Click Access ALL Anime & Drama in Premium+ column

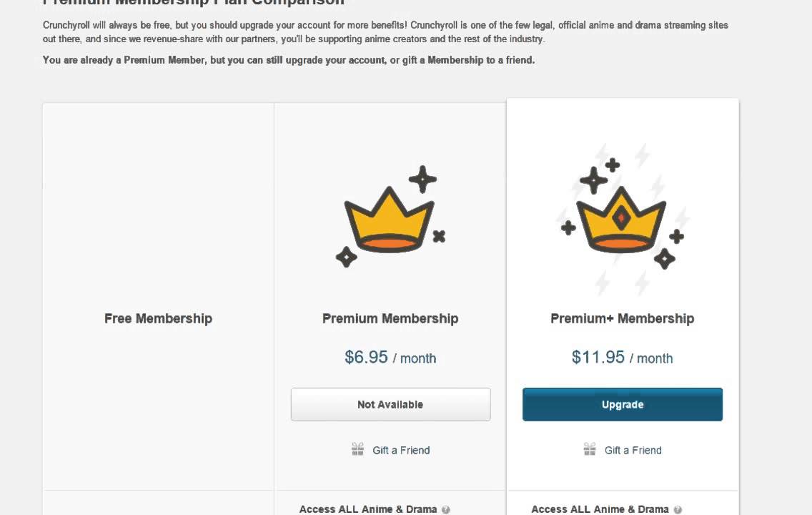pyautogui.click(x=600, y=509)
